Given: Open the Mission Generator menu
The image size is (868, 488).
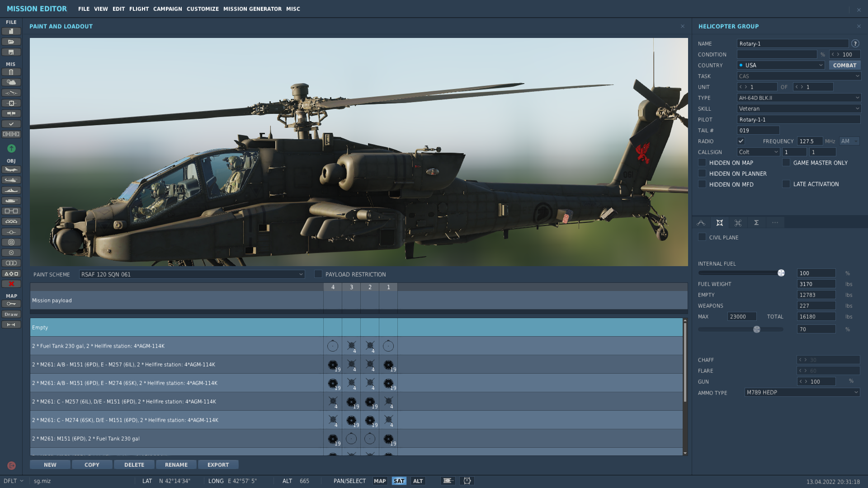Looking at the screenshot, I should (x=252, y=9).
